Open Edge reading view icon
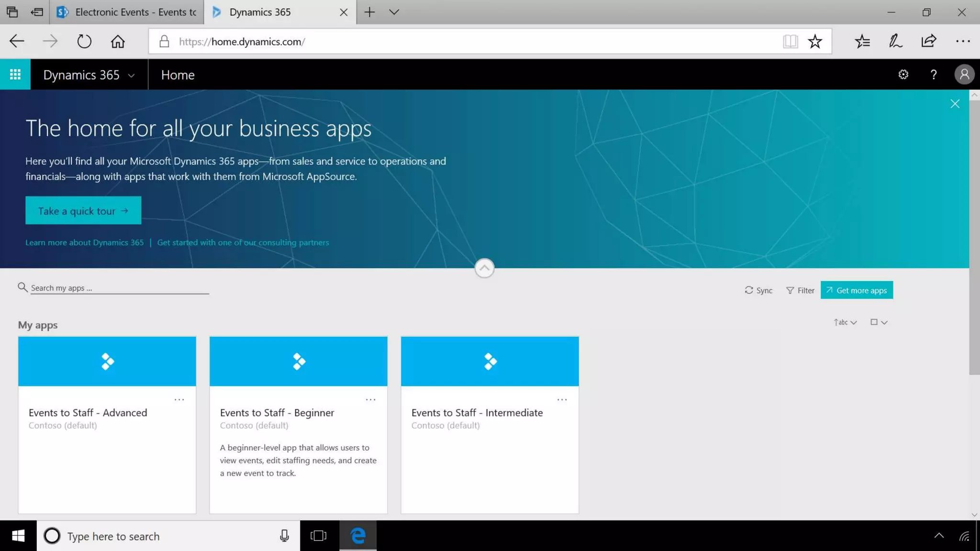The width and height of the screenshot is (980, 551). pos(790,42)
